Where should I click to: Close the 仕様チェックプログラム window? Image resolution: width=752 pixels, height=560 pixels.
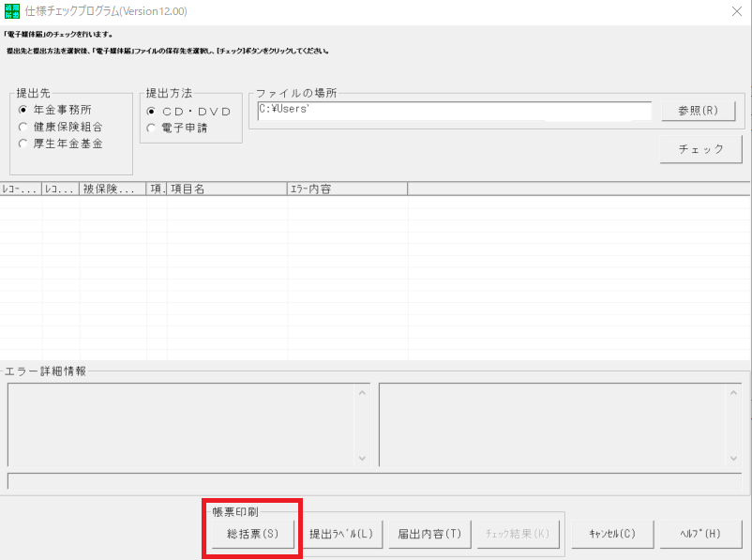pos(734,12)
